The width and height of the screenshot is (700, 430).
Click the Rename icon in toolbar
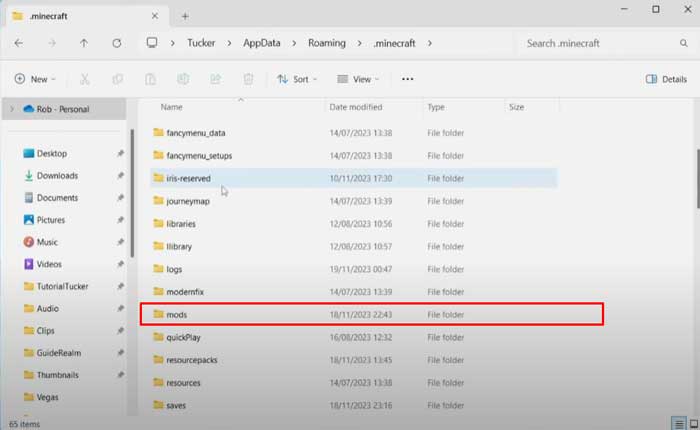click(x=182, y=79)
